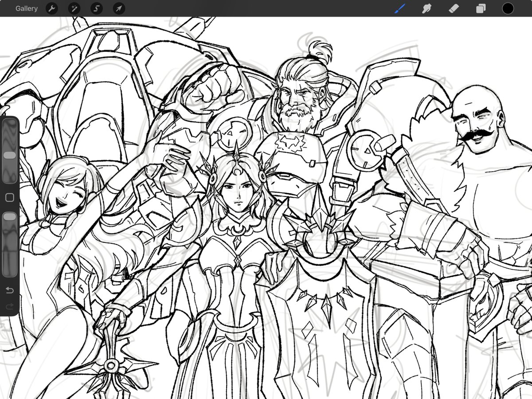The width and height of the screenshot is (532, 399).
Task: Open the black color picker swatch
Action: coord(508,8)
